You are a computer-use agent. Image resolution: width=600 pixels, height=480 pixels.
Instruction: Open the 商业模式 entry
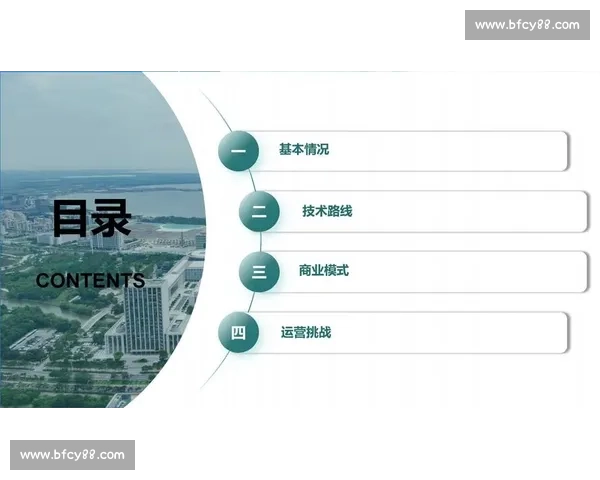click(324, 271)
